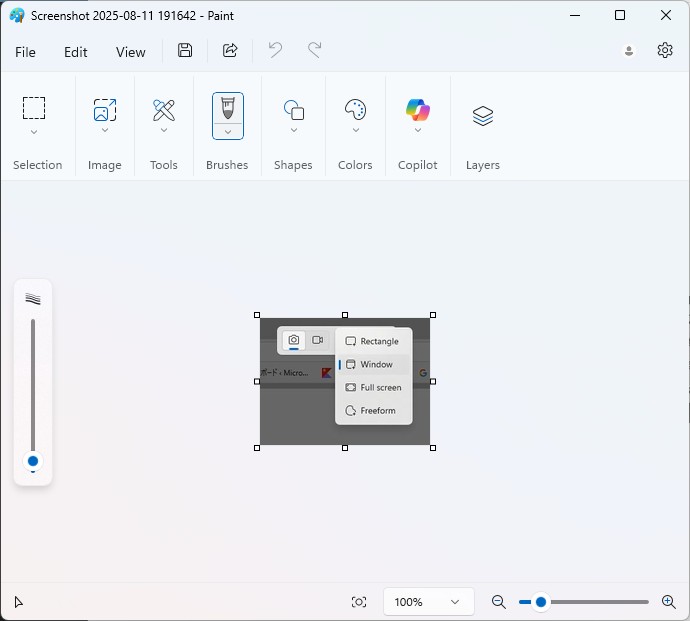Viewport: 690px width, 621px height.
Task: Open the File menu
Action: coord(25,52)
